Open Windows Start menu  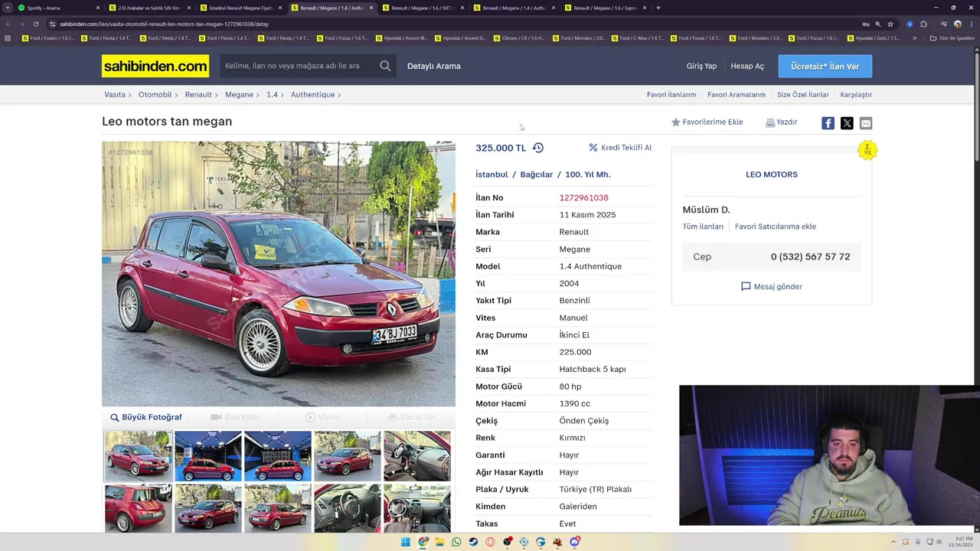(406, 542)
